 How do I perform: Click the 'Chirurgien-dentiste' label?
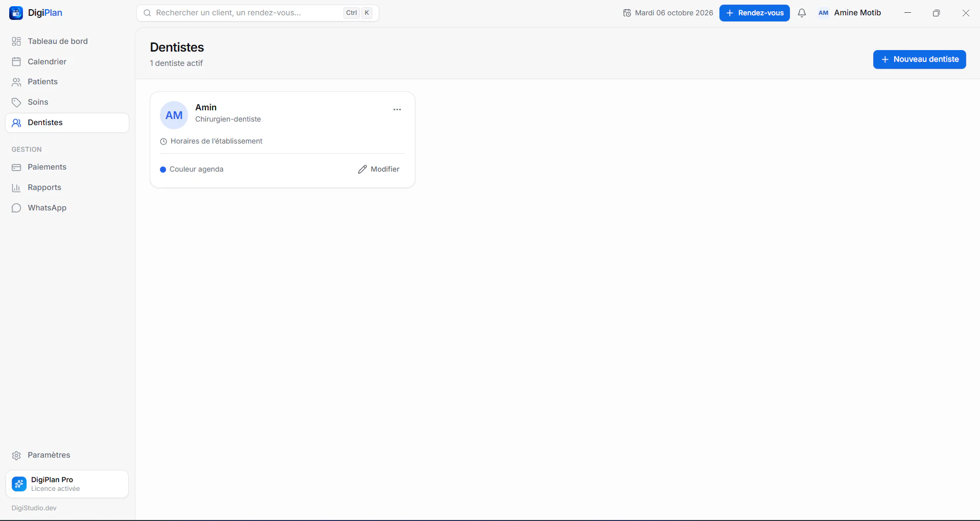click(x=228, y=119)
